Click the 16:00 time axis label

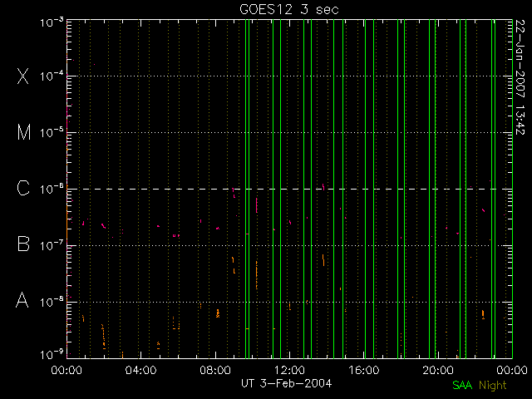click(x=364, y=370)
